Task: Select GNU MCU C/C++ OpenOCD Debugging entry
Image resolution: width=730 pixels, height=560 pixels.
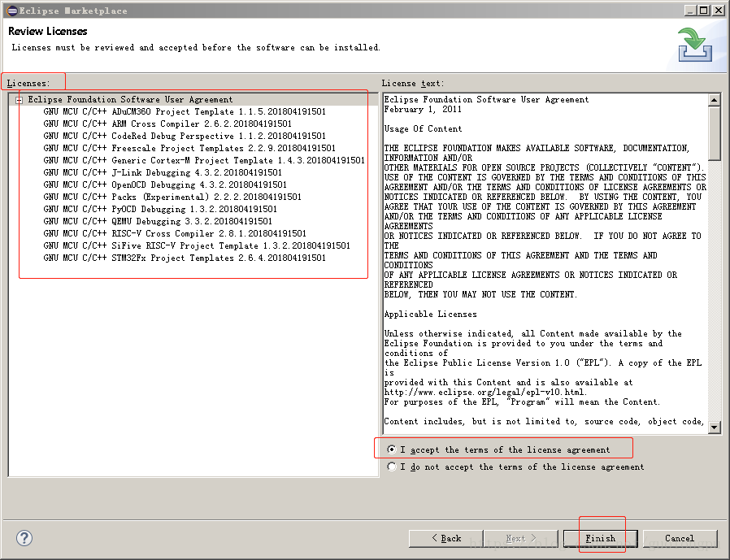Action: (165, 184)
